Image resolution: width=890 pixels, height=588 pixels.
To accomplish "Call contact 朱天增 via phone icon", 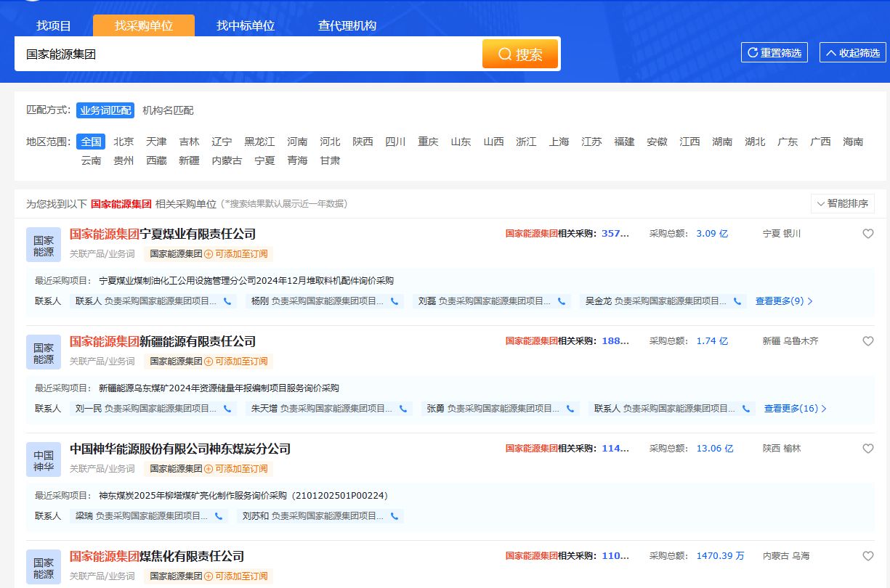I will pyautogui.click(x=403, y=409).
